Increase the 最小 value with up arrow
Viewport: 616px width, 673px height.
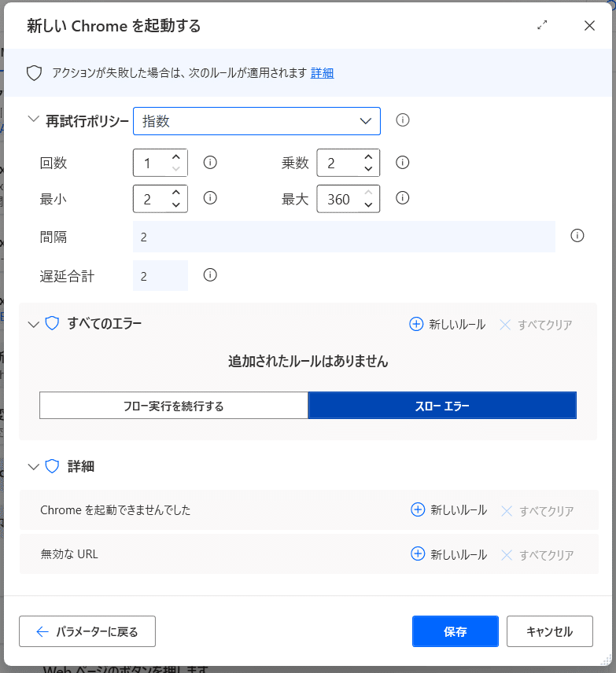coord(175,193)
